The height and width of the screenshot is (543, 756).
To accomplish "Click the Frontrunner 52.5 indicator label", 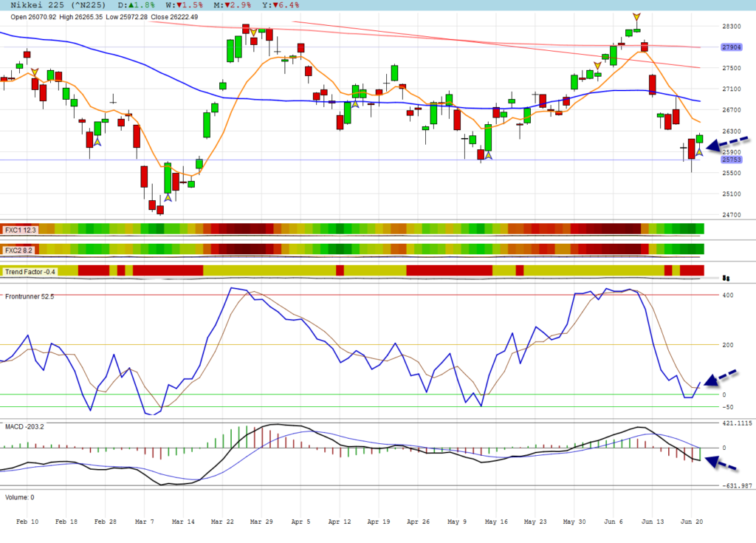I will [30, 296].
